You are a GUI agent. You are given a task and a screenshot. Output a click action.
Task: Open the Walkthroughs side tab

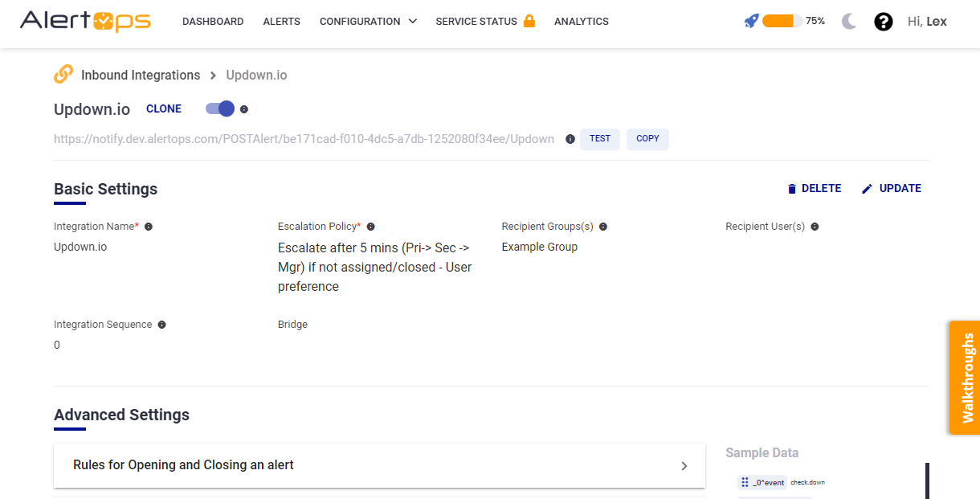click(x=965, y=378)
